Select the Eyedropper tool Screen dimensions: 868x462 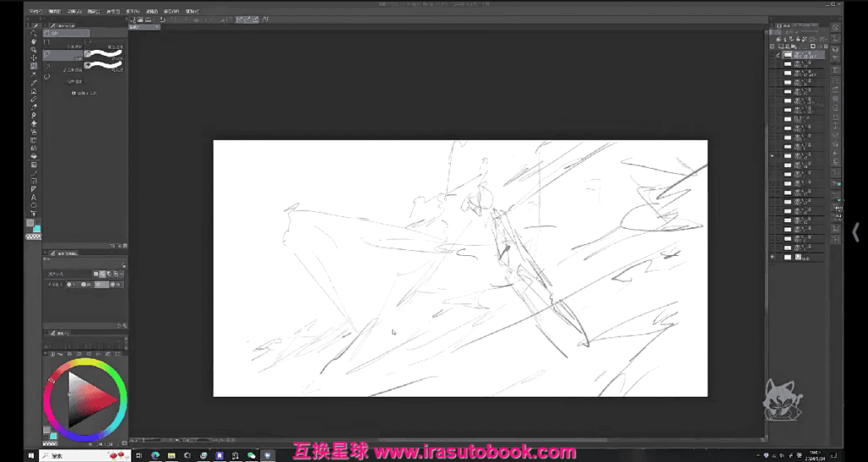[x=34, y=82]
